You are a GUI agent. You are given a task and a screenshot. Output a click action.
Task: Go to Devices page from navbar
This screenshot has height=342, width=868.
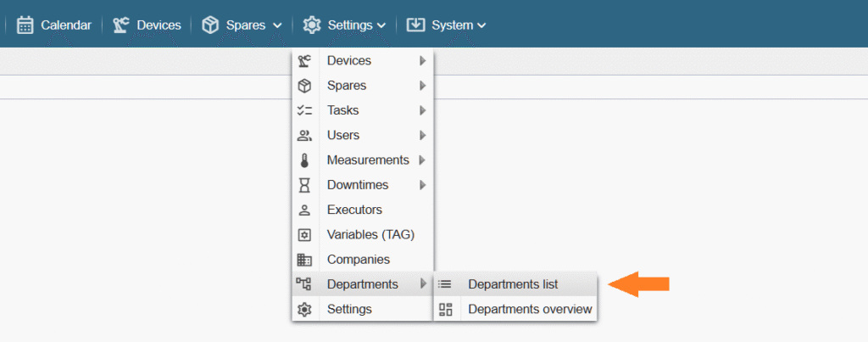(x=159, y=25)
